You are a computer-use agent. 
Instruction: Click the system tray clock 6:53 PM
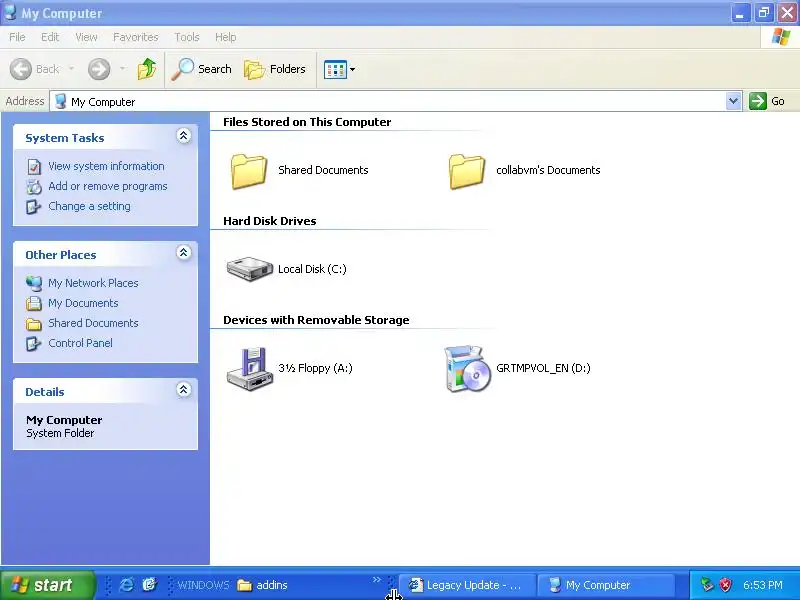(x=763, y=585)
